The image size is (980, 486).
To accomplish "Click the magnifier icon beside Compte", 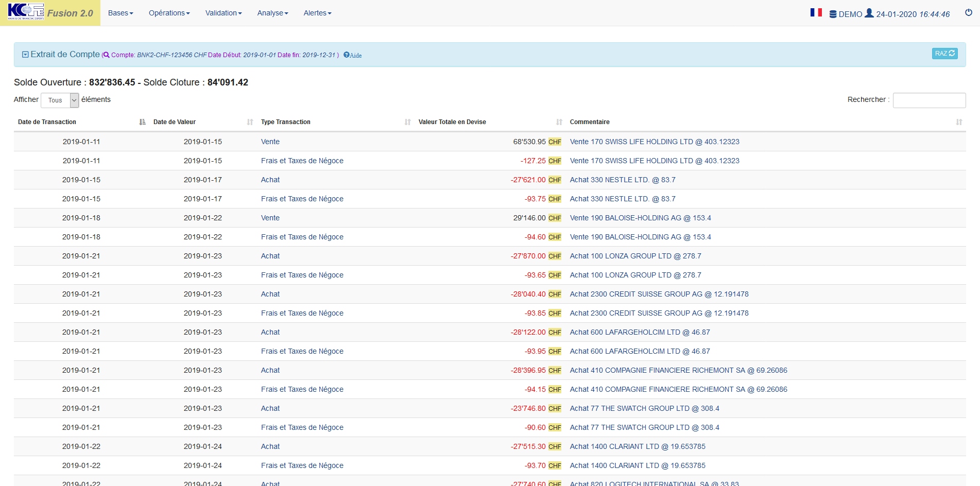I will pos(106,55).
